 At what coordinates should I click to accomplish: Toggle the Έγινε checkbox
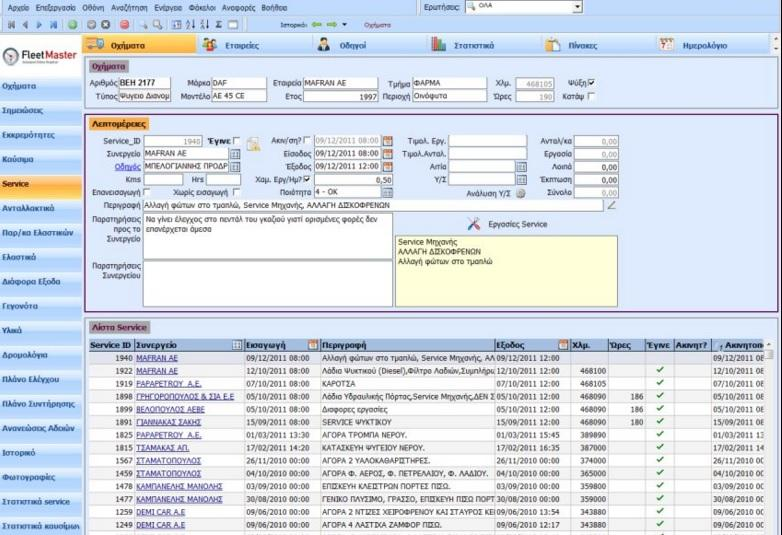pos(236,141)
